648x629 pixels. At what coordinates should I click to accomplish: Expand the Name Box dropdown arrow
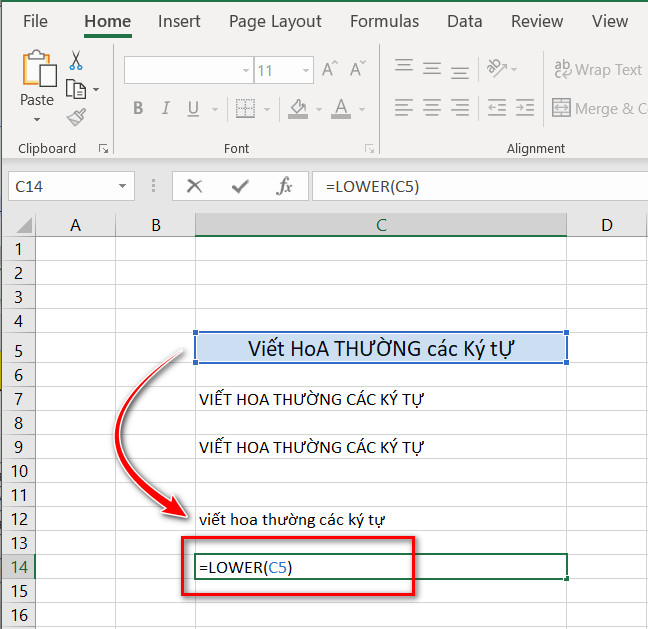pyautogui.click(x=122, y=186)
